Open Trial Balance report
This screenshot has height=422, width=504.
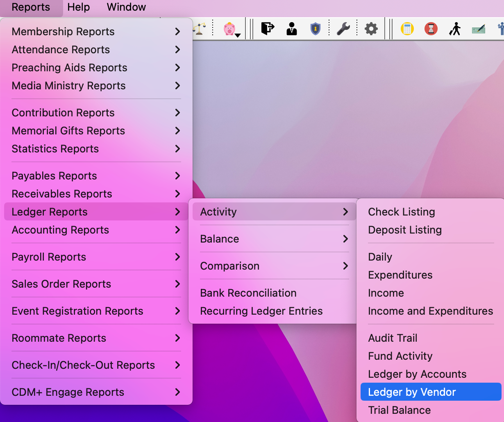coord(400,410)
